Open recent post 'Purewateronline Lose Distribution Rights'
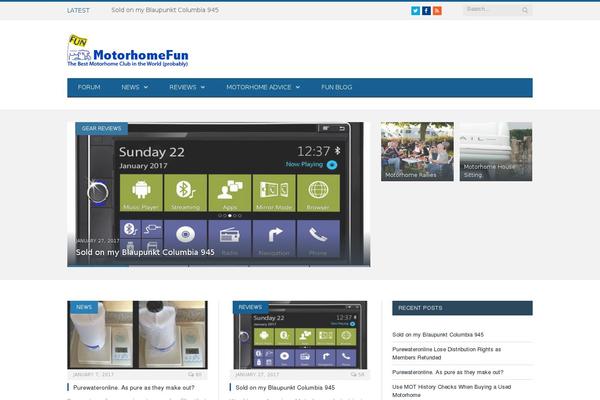Screen dimensions: 600x400 coord(447,353)
